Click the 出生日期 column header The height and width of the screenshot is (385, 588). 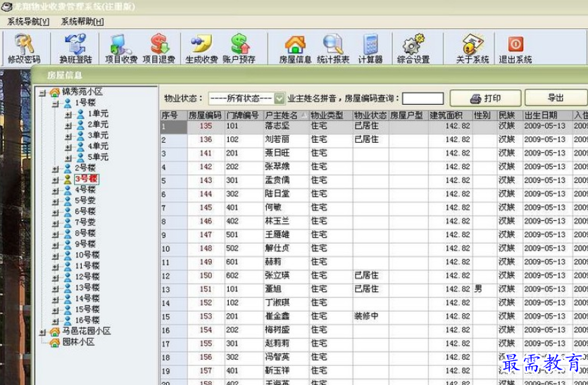tap(547, 115)
